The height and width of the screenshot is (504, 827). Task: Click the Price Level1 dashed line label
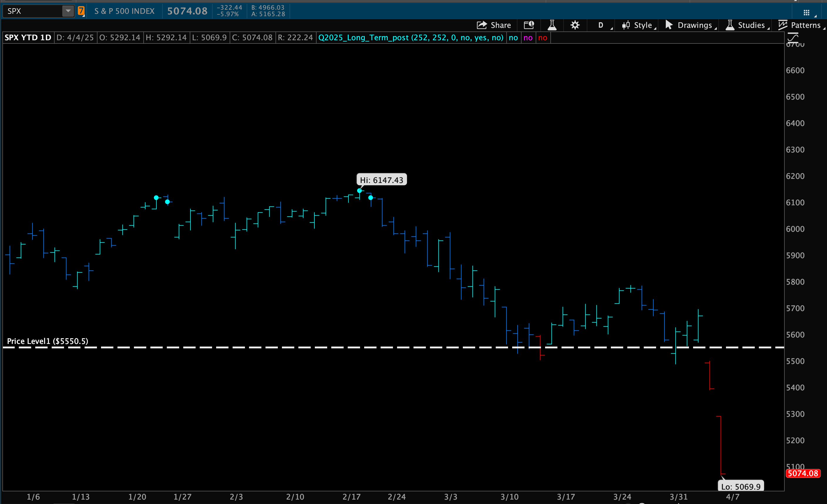(x=48, y=341)
